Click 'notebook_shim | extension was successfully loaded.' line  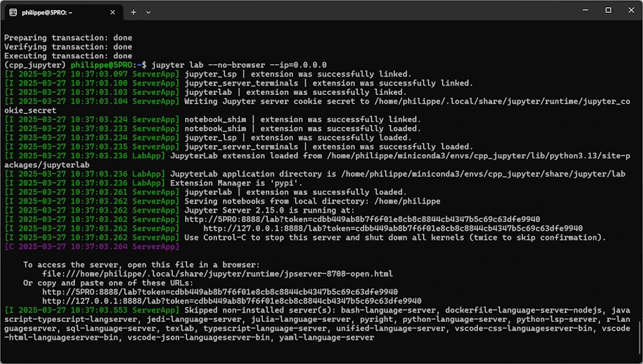point(303,128)
